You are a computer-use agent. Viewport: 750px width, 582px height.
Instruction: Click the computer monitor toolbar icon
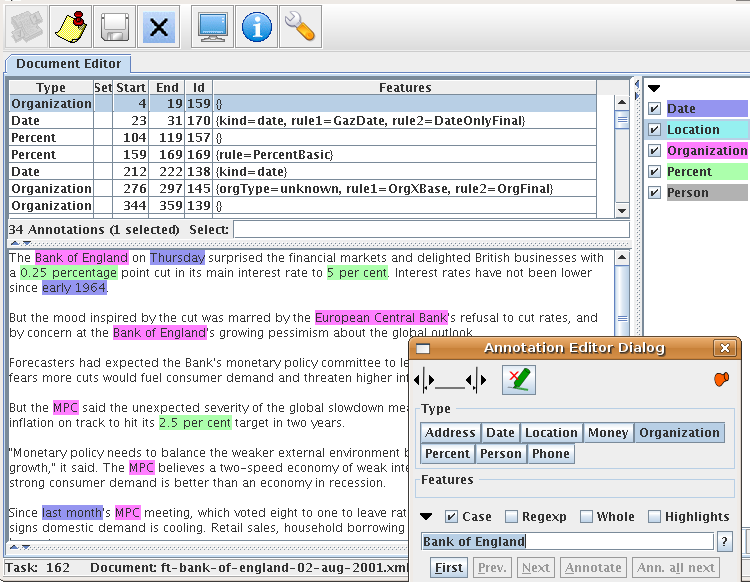[x=212, y=27]
